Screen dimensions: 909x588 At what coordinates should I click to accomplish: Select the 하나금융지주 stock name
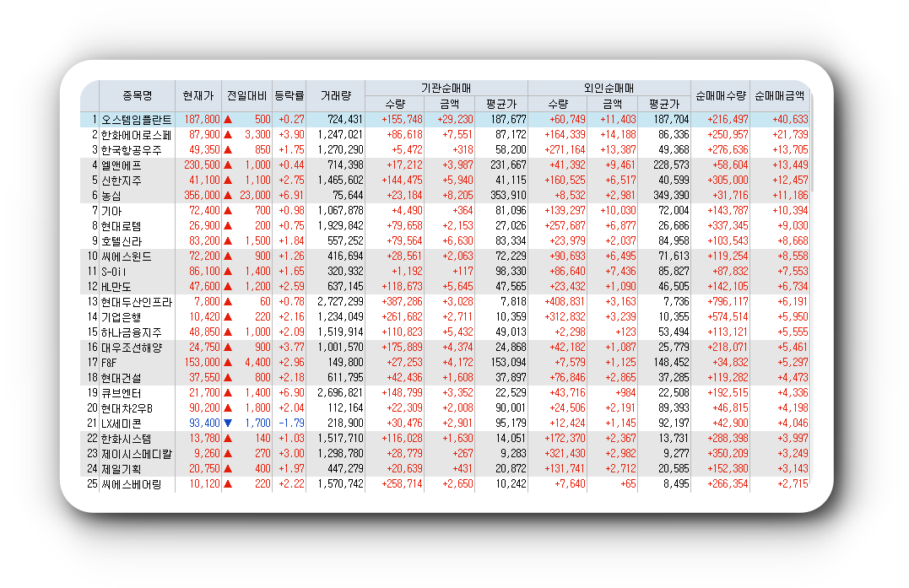click(131, 332)
